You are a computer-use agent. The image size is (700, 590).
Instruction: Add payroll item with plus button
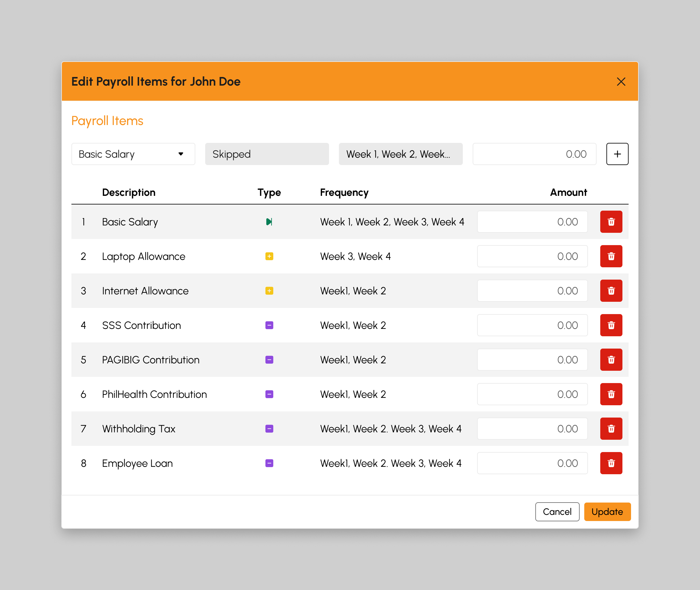[x=617, y=154]
